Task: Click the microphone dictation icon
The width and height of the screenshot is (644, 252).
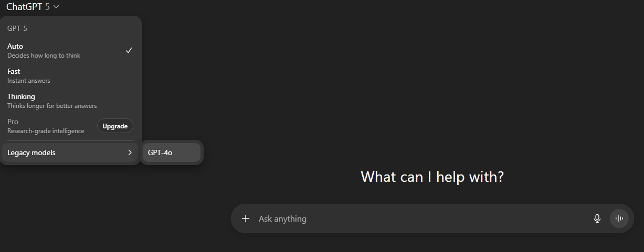Action: (597, 218)
